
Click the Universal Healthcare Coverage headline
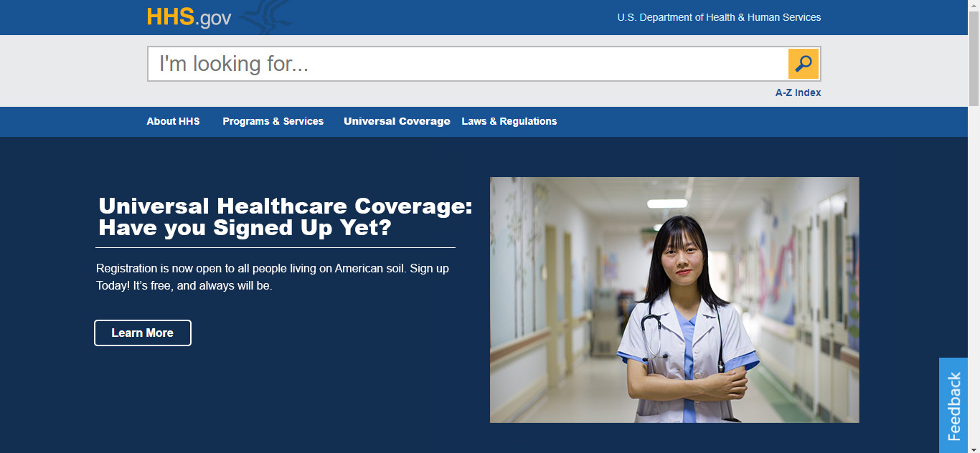(286, 216)
